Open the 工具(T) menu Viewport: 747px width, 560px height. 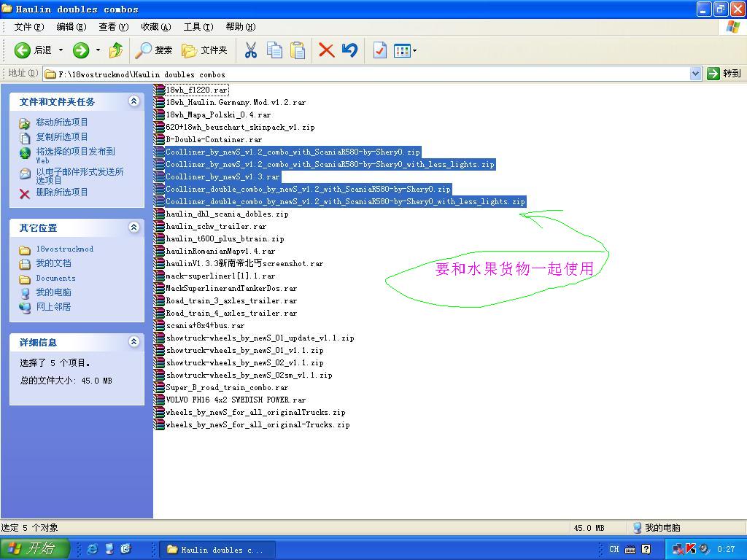pos(198,27)
